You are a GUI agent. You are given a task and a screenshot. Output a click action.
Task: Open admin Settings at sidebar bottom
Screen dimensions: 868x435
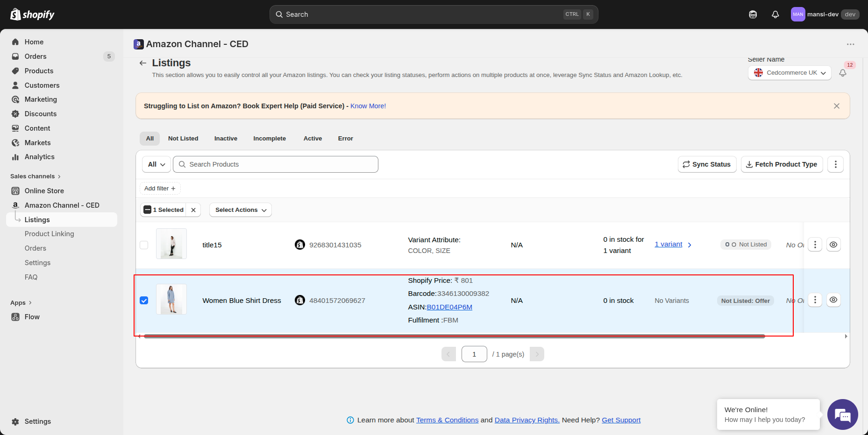37,421
